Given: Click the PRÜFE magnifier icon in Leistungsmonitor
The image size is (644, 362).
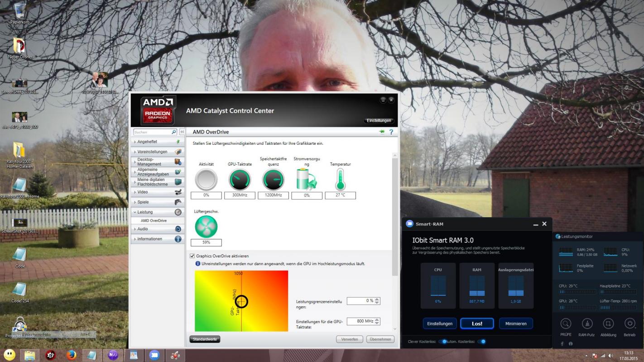Looking at the screenshot, I should point(566,324).
